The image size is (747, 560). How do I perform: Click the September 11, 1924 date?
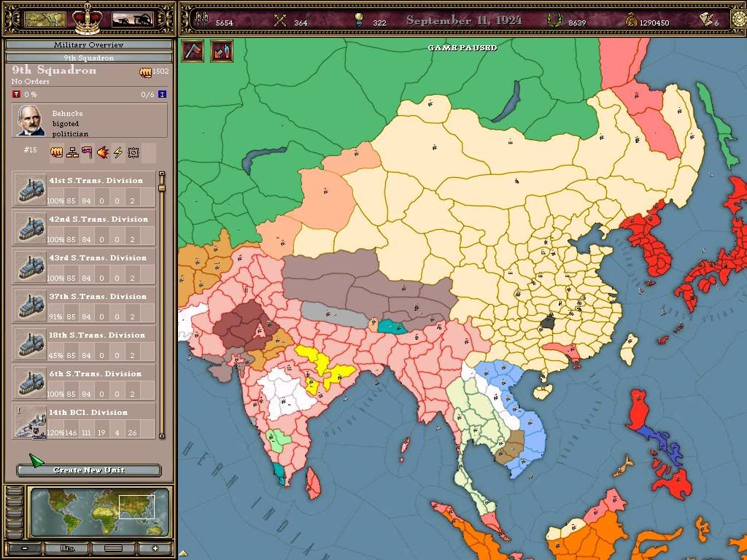click(x=464, y=20)
